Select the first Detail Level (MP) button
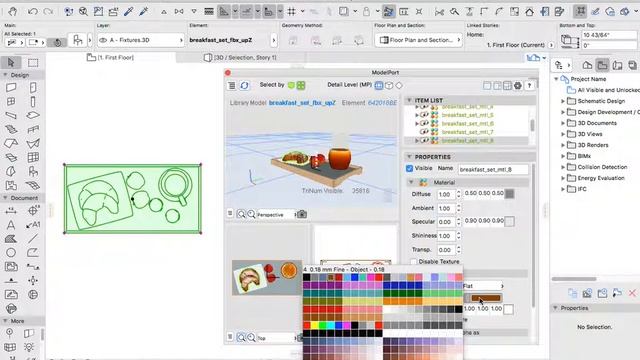640x360 pixels. pos(379,85)
